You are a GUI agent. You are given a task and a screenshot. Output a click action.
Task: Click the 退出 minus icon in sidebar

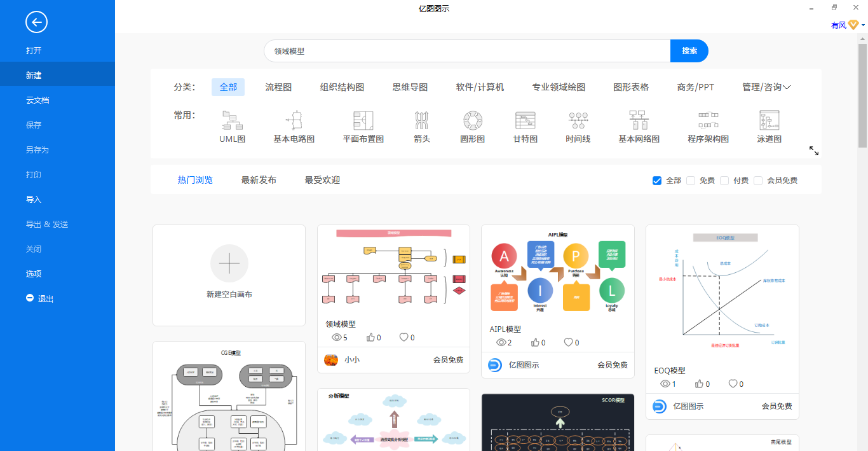[x=30, y=298]
